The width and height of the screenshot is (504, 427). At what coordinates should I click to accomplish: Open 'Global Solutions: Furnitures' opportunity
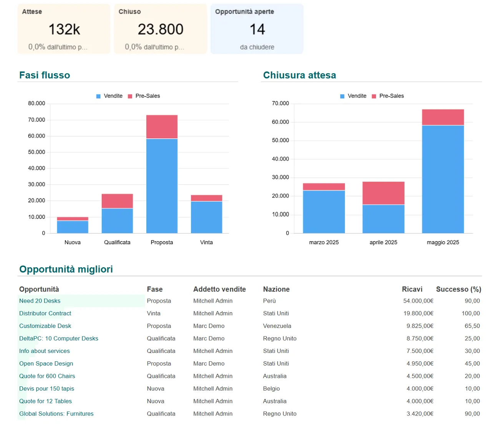[x=56, y=414]
